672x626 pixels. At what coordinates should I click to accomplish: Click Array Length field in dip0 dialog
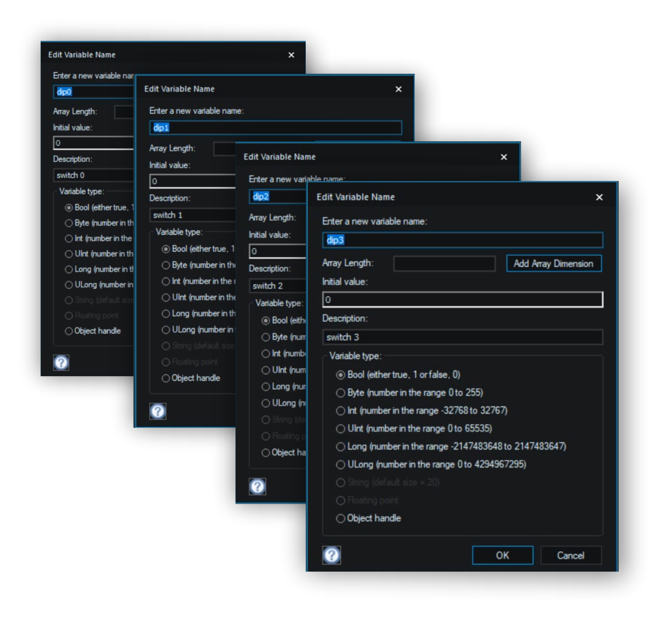click(124, 112)
